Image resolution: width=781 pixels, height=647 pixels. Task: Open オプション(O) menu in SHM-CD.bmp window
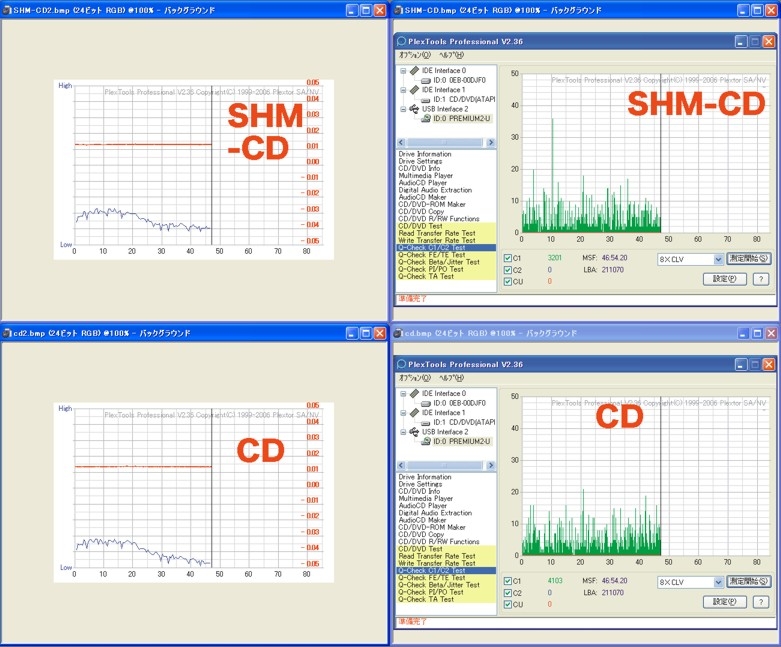coord(414,55)
